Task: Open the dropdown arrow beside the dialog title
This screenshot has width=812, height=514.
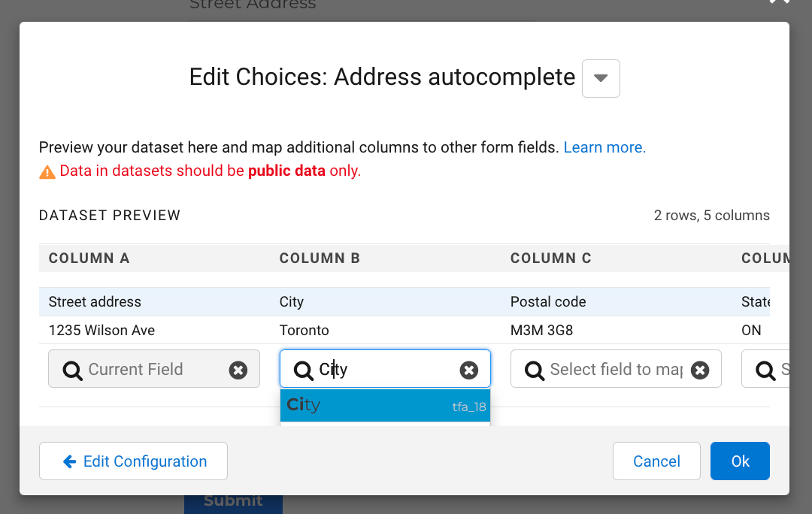Action: [x=601, y=78]
